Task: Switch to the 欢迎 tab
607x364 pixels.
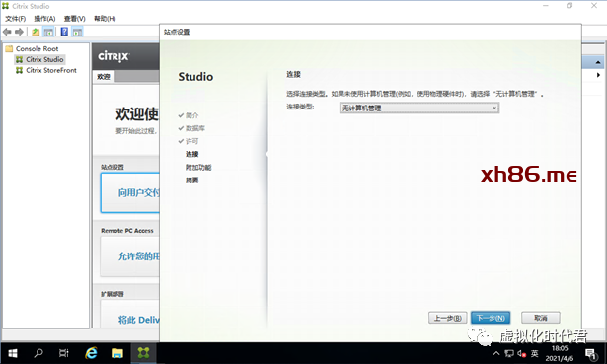Action: 104,77
